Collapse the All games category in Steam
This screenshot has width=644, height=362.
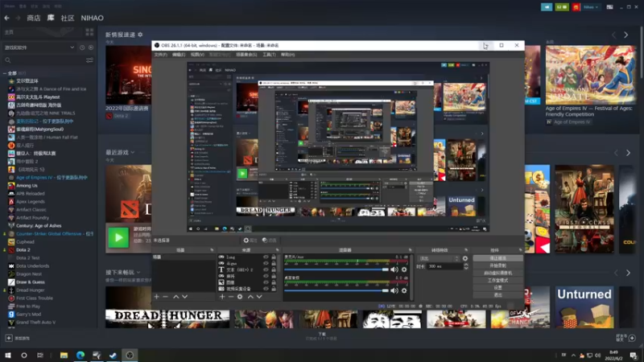click(x=5, y=73)
